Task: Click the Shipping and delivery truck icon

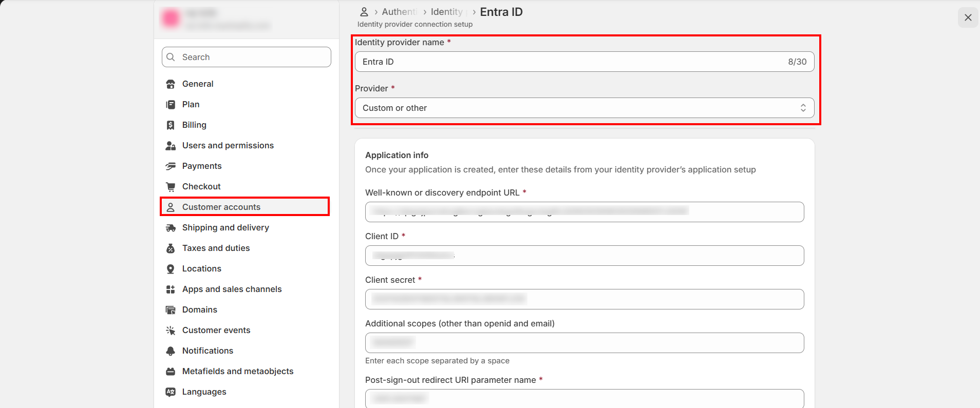Action: click(171, 228)
